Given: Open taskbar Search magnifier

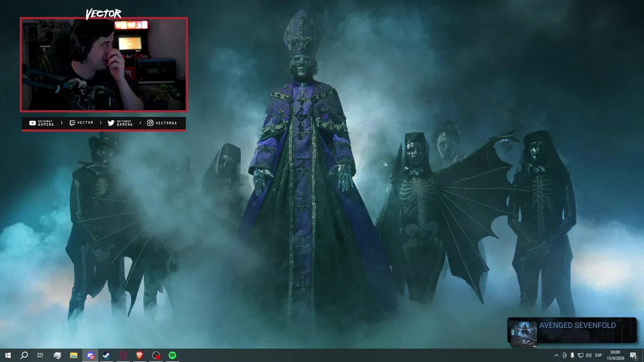Looking at the screenshot, I should (x=24, y=355).
